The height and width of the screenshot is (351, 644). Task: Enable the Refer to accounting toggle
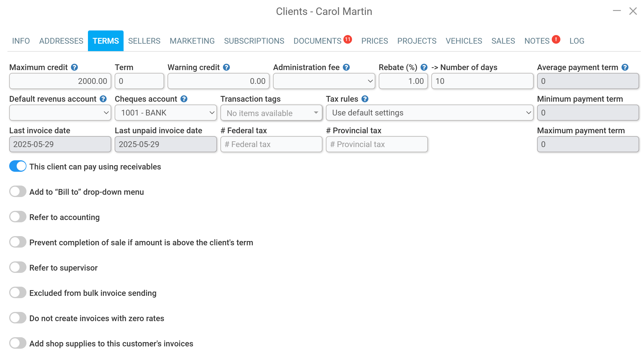(x=18, y=217)
